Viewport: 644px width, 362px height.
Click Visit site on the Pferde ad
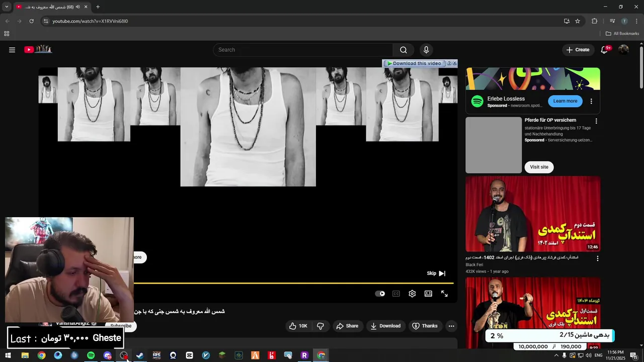(x=539, y=167)
